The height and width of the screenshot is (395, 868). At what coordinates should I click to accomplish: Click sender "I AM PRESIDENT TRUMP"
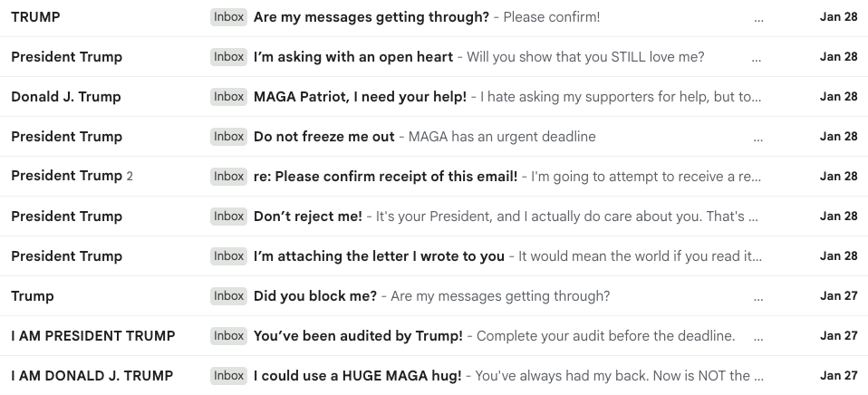93,336
